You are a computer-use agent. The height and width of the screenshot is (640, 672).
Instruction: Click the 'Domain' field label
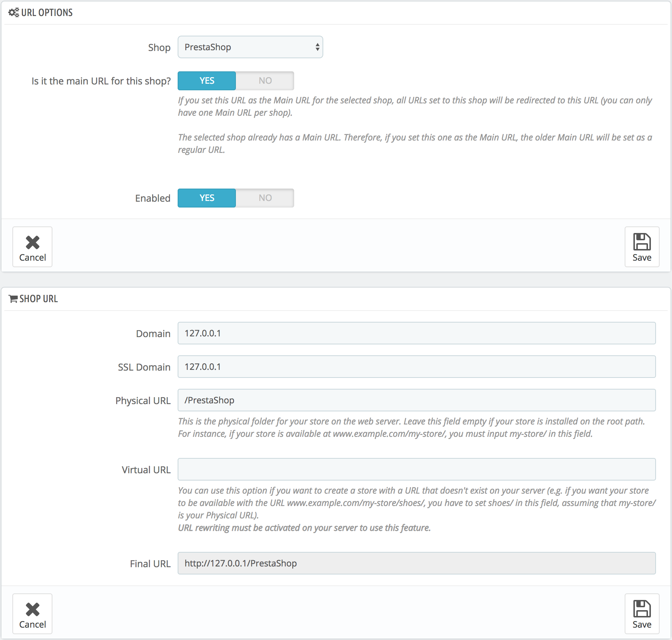[x=153, y=333]
